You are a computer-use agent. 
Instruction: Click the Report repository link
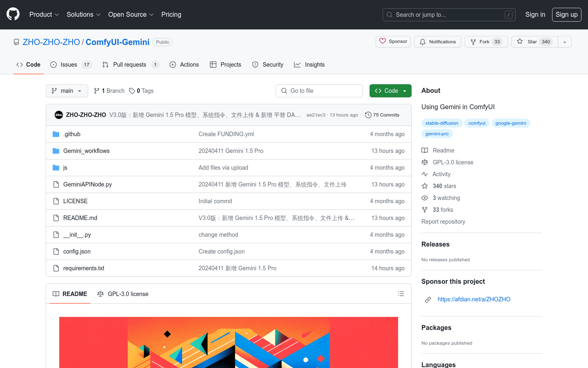[443, 222]
